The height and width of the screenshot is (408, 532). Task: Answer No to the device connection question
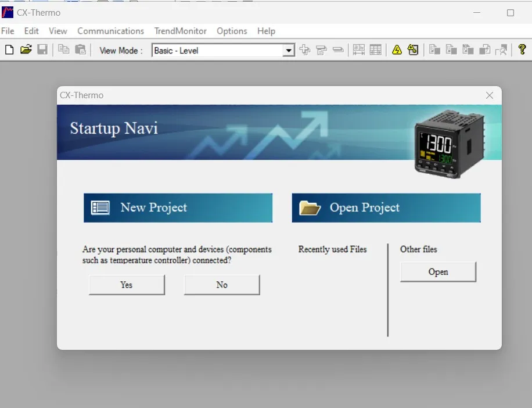(221, 285)
